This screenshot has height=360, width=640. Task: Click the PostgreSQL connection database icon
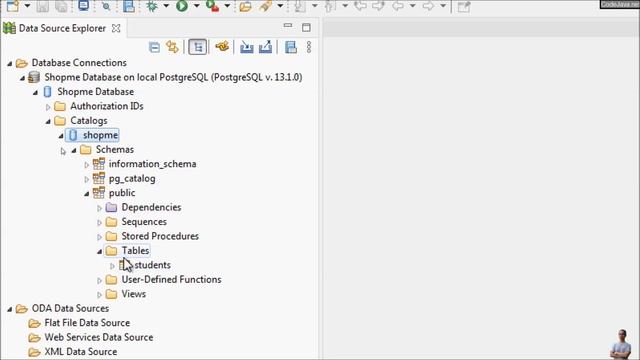(34, 77)
